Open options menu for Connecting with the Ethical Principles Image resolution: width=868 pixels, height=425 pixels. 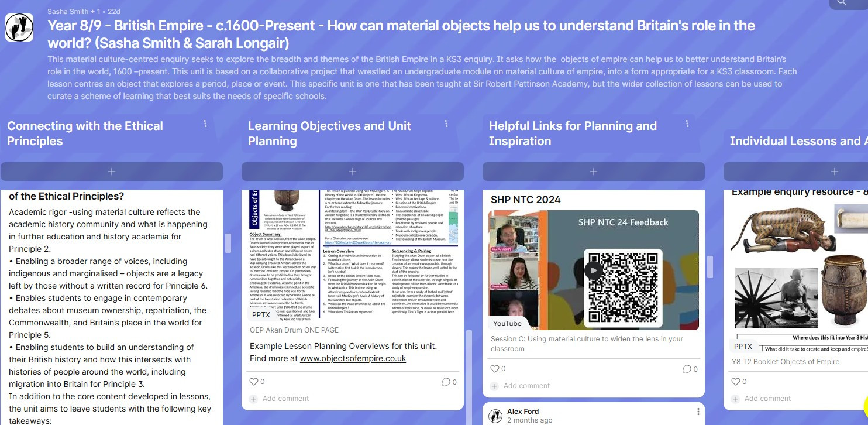(x=205, y=124)
